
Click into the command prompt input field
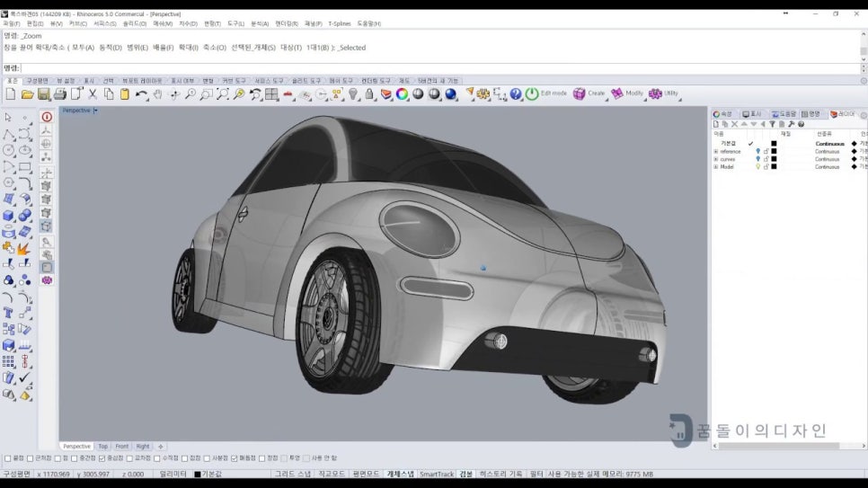(440, 68)
